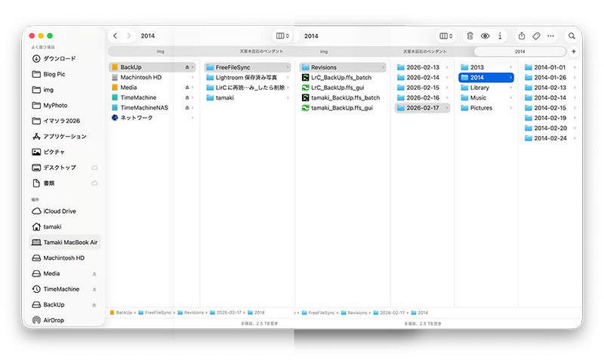604x364 pixels.
Task: Select the 2014-02-24 folder
Action: coord(550,138)
